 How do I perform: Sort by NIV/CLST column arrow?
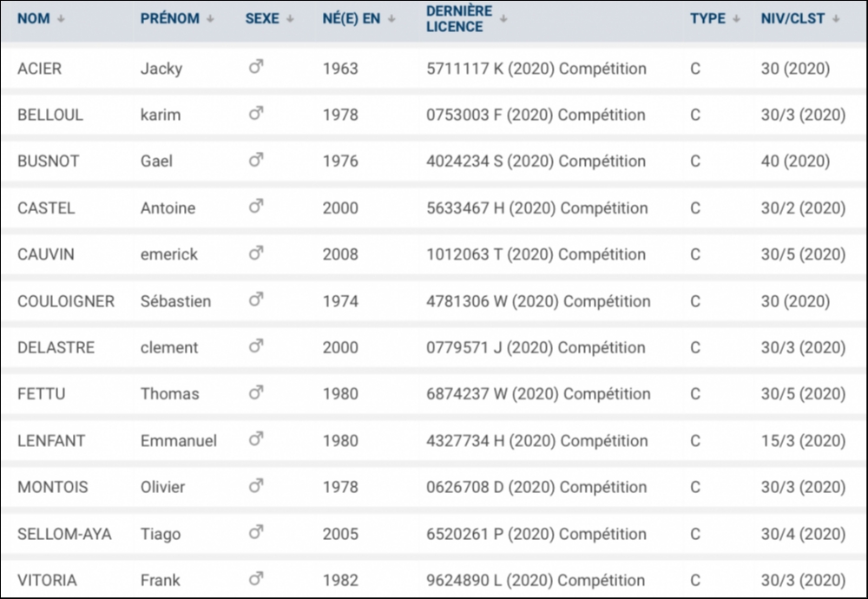[x=835, y=19]
